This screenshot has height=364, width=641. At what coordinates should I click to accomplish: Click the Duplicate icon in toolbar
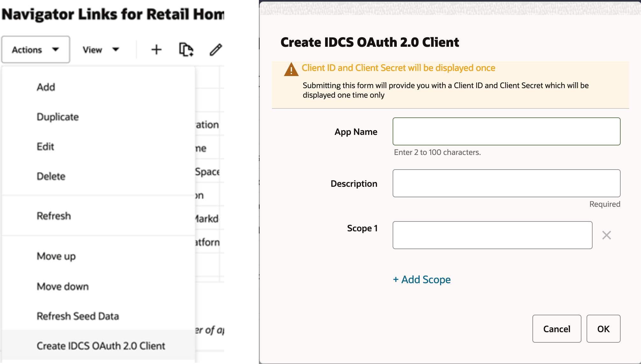coord(186,50)
